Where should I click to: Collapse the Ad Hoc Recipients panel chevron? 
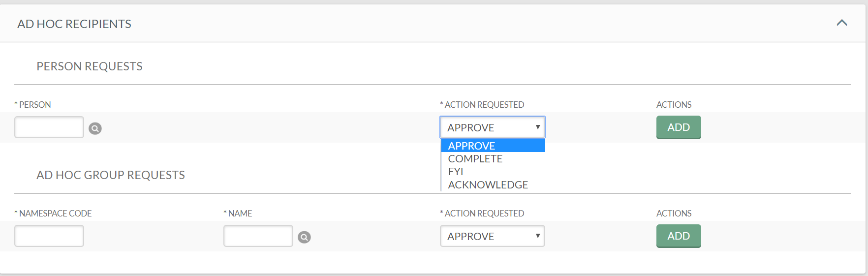842,23
